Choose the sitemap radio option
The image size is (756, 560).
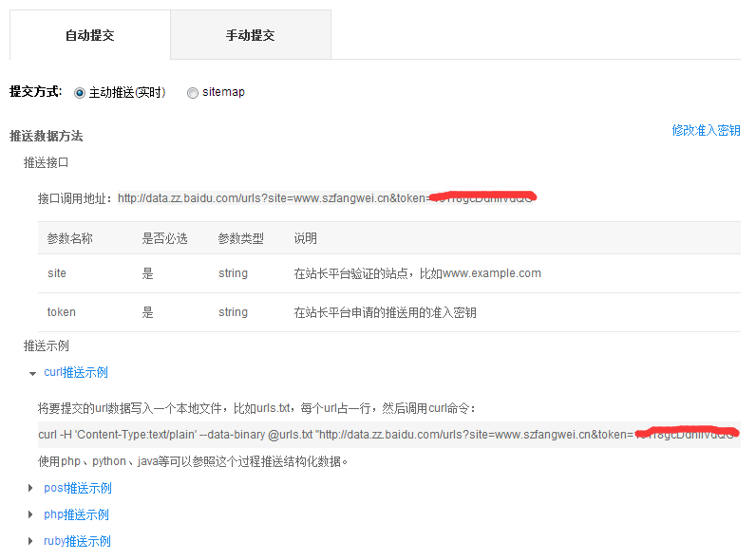pyautogui.click(x=193, y=93)
